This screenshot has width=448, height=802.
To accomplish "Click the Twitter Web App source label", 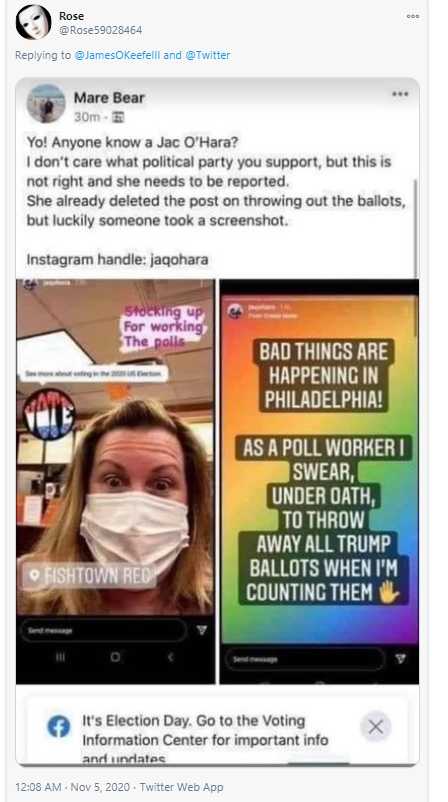I will (x=182, y=787).
